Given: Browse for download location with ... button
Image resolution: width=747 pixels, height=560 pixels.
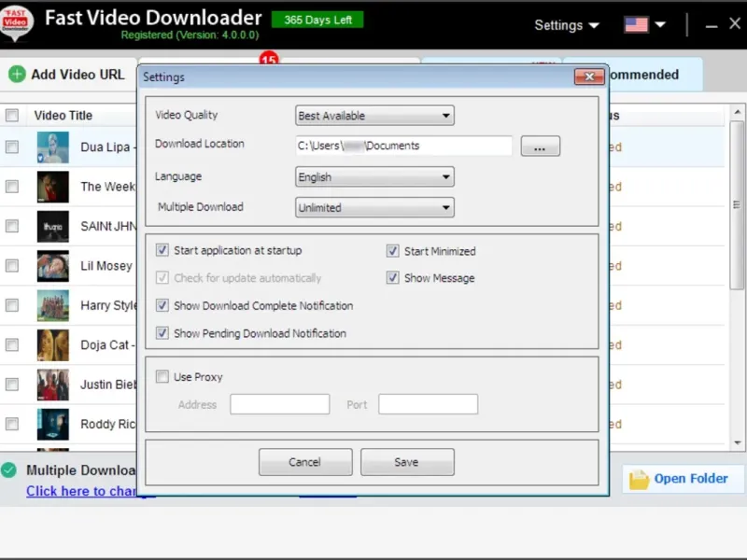Looking at the screenshot, I should coord(541,147).
